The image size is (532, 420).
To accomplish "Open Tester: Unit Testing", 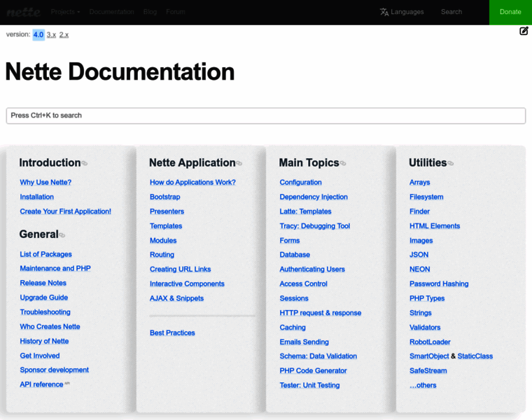I will (309, 386).
